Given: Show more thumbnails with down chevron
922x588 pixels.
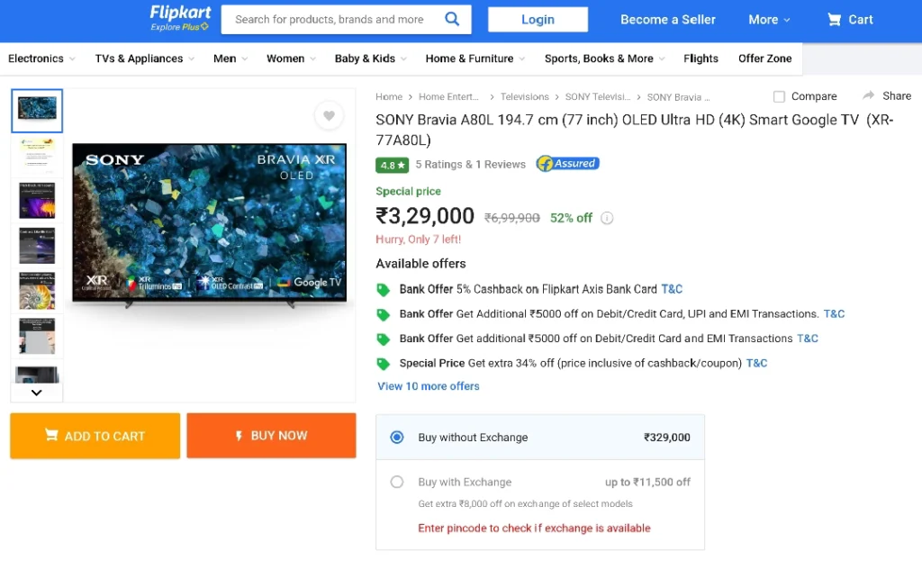Looking at the screenshot, I should (36, 393).
